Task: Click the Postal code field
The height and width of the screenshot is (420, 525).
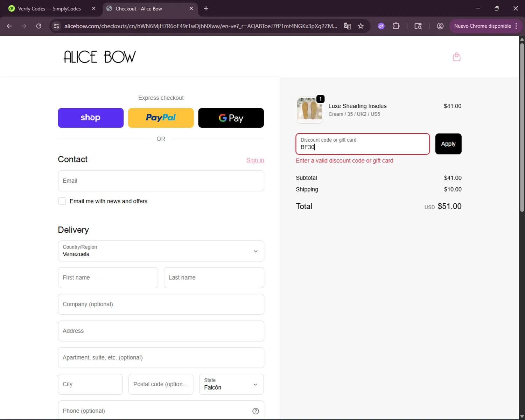Action: [161, 384]
